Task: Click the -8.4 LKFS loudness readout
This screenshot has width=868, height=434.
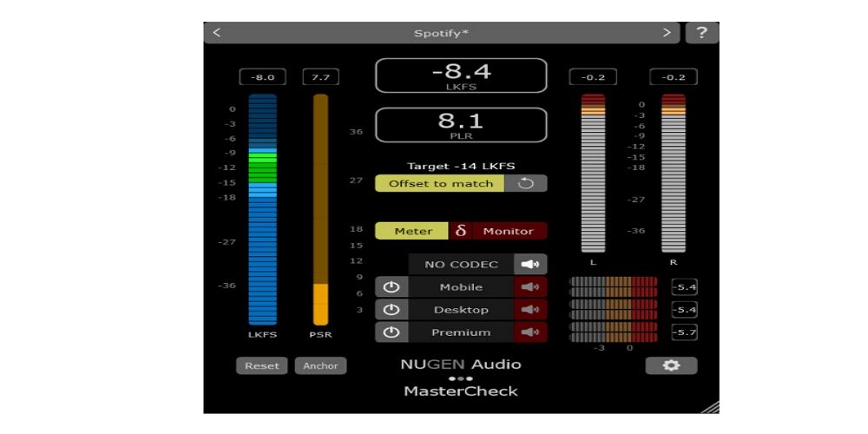Action: pyautogui.click(x=461, y=76)
